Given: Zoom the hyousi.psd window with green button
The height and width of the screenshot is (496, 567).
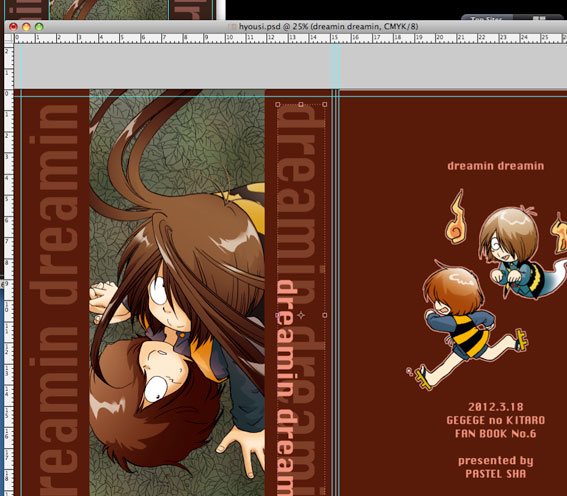Looking at the screenshot, I should [x=39, y=27].
